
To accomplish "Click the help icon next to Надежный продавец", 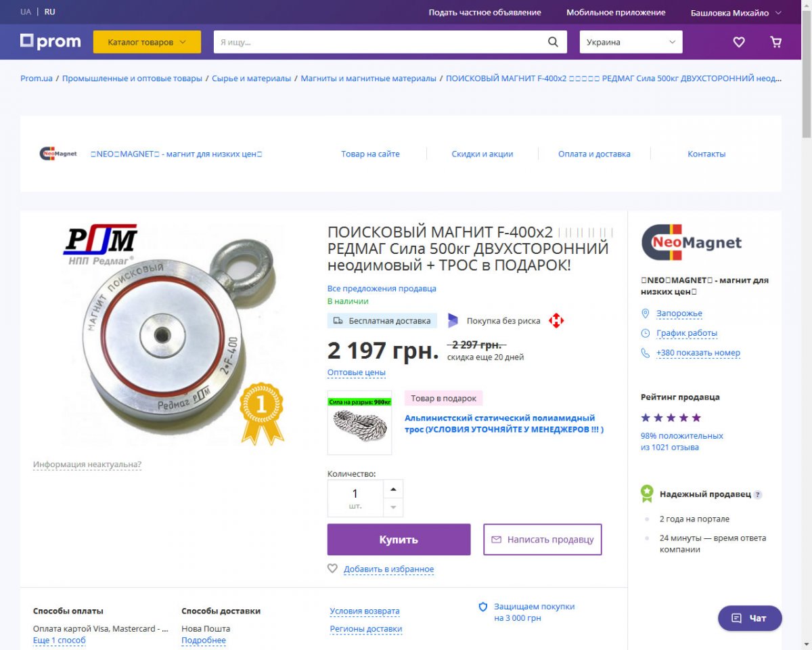I will (758, 495).
